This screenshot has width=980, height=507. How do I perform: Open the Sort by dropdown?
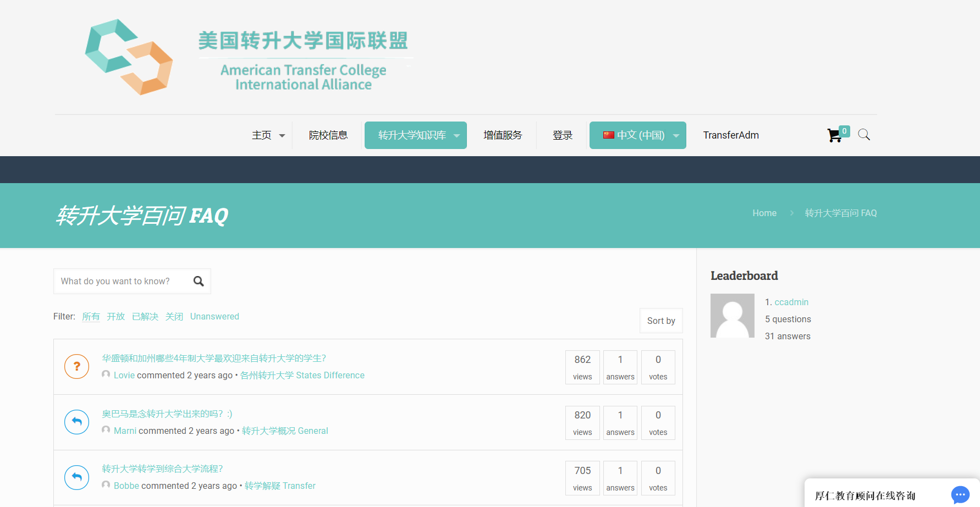click(x=661, y=321)
